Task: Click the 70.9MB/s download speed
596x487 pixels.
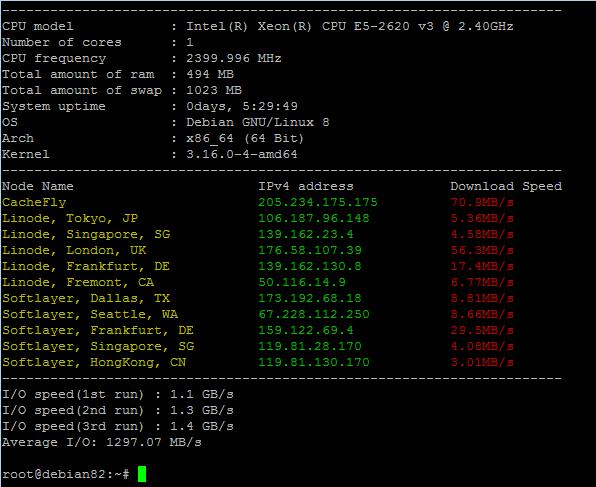Action: coord(482,202)
